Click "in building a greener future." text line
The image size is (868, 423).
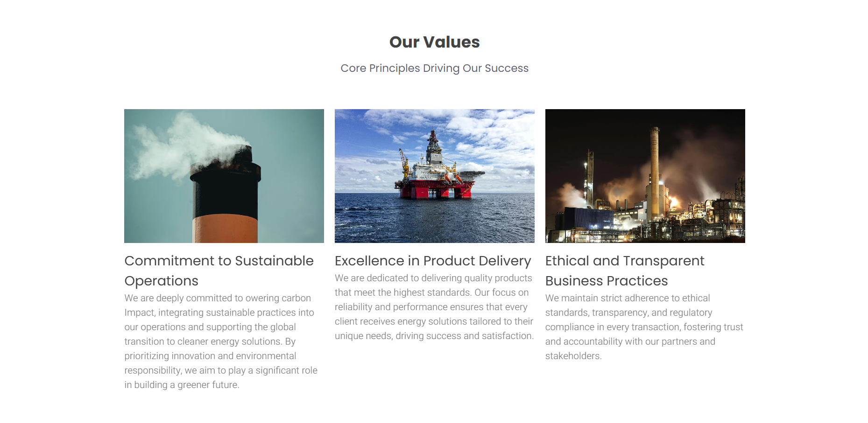click(x=182, y=385)
